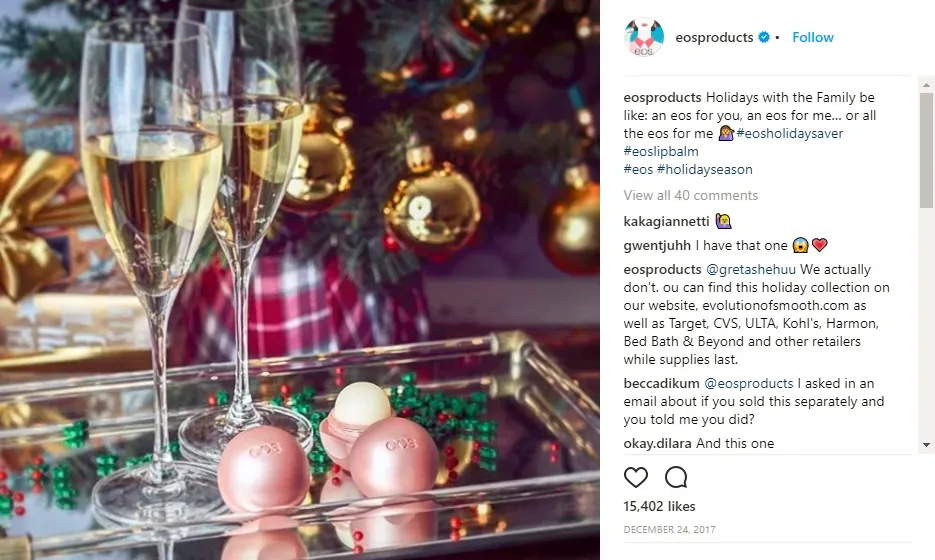Click the verified badge beside eosproducts
935x560 pixels.
pyautogui.click(x=764, y=37)
